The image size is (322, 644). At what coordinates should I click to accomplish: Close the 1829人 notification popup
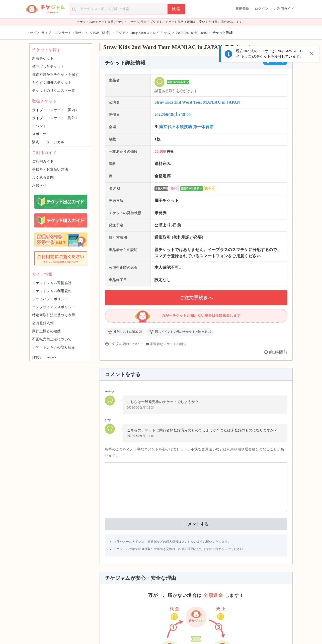pos(311,54)
